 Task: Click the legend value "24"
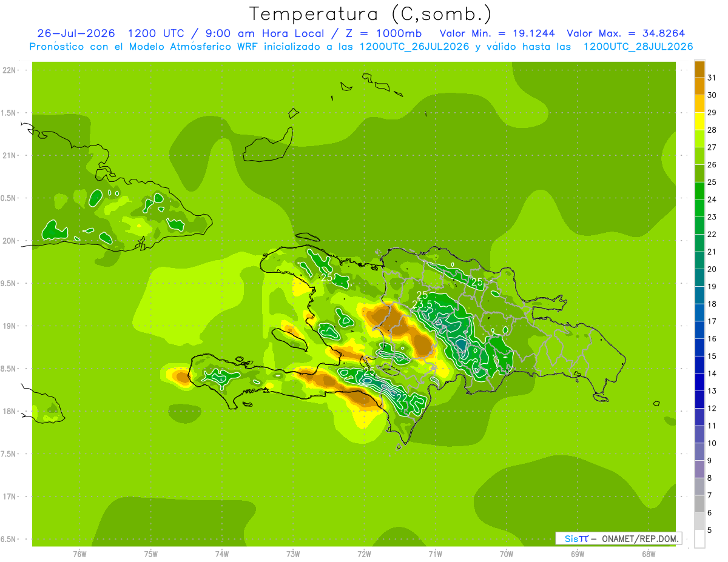point(712,199)
